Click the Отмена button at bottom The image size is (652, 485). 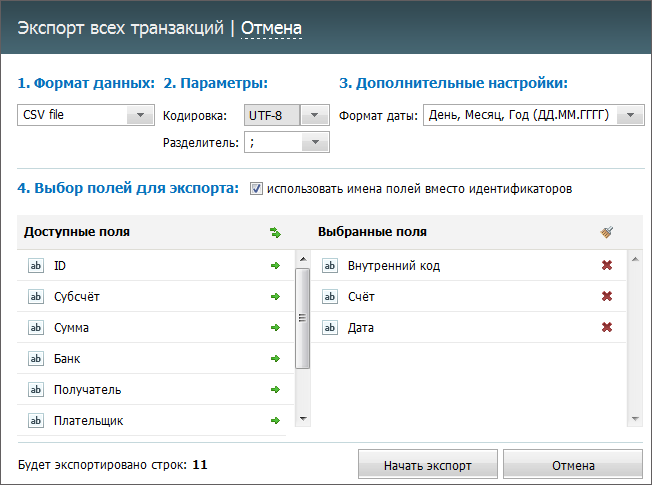click(x=573, y=465)
